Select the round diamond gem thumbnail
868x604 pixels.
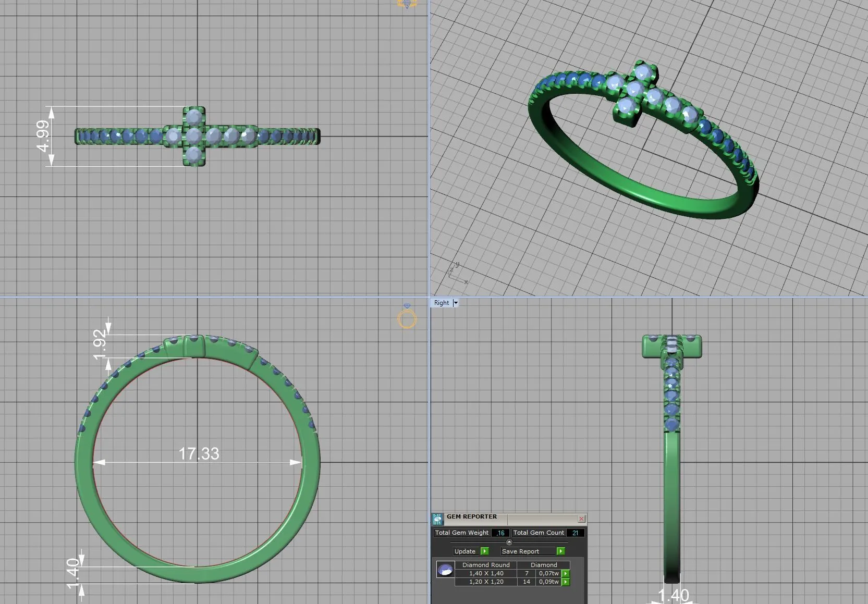(445, 570)
